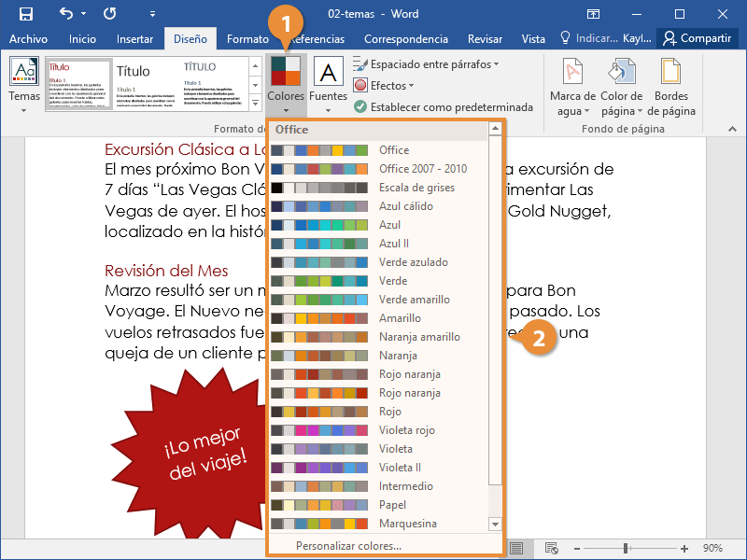Open the Color de página menu
This screenshot has height=560, width=747.
(x=622, y=87)
